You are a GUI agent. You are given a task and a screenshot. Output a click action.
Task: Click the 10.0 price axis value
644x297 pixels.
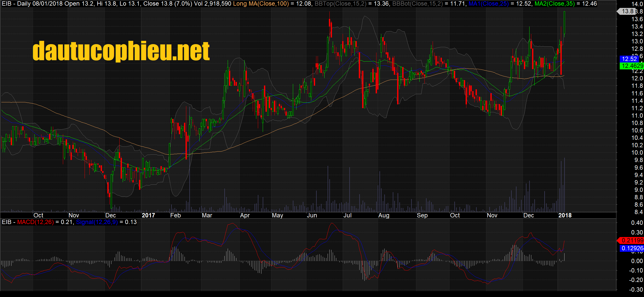click(637, 153)
